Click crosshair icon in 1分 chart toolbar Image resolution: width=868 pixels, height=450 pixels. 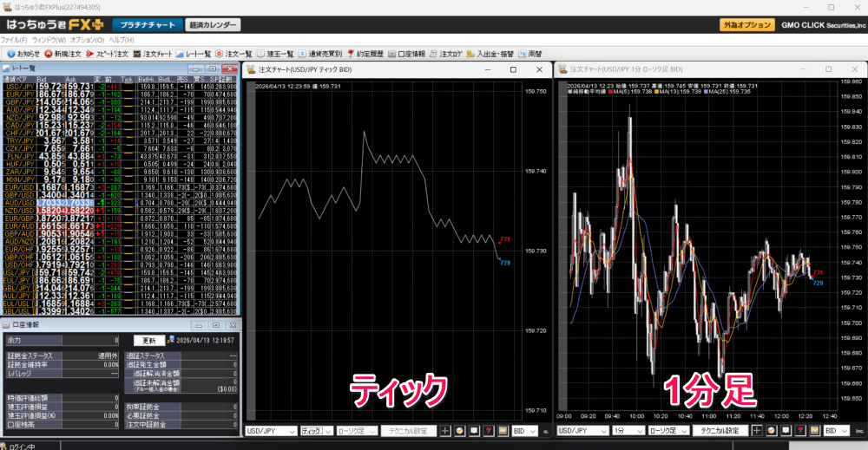coord(757,431)
